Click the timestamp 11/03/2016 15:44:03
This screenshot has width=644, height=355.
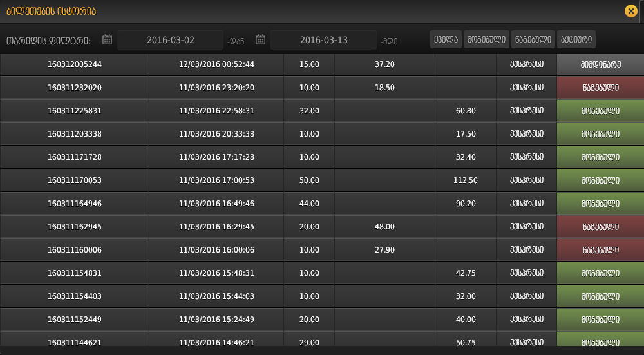(216, 296)
